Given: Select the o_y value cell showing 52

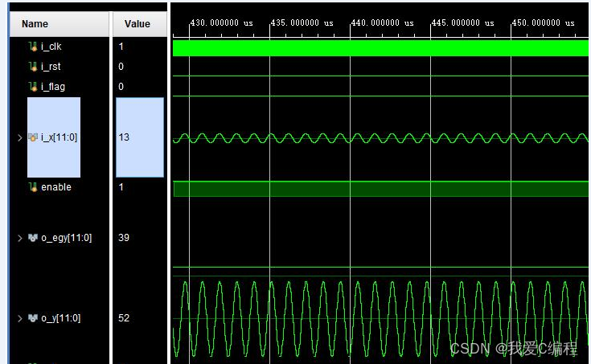Looking at the screenshot, I should click(139, 318).
